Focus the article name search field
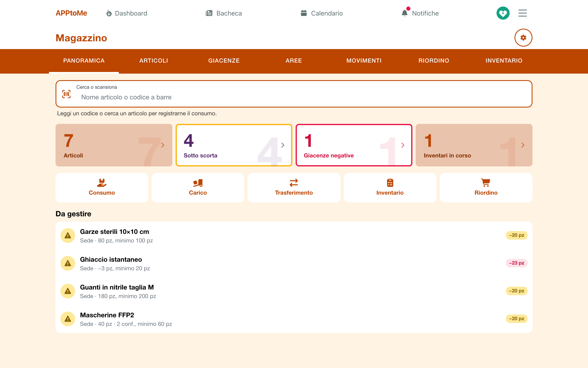Image resolution: width=588 pixels, height=368 pixels. point(294,94)
